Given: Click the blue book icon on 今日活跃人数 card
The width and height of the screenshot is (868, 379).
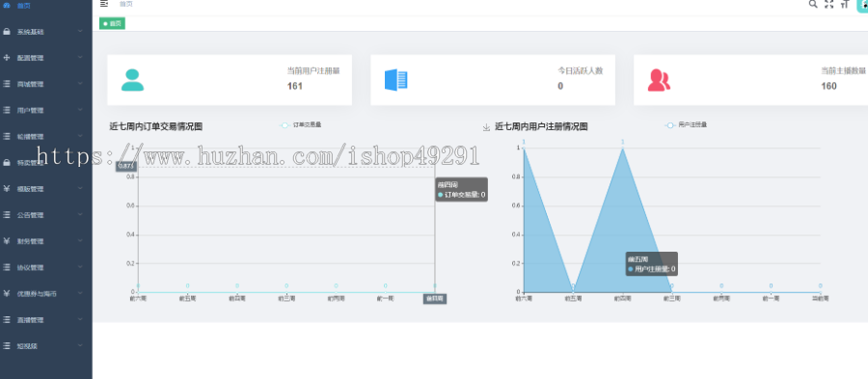Looking at the screenshot, I should 395,80.
